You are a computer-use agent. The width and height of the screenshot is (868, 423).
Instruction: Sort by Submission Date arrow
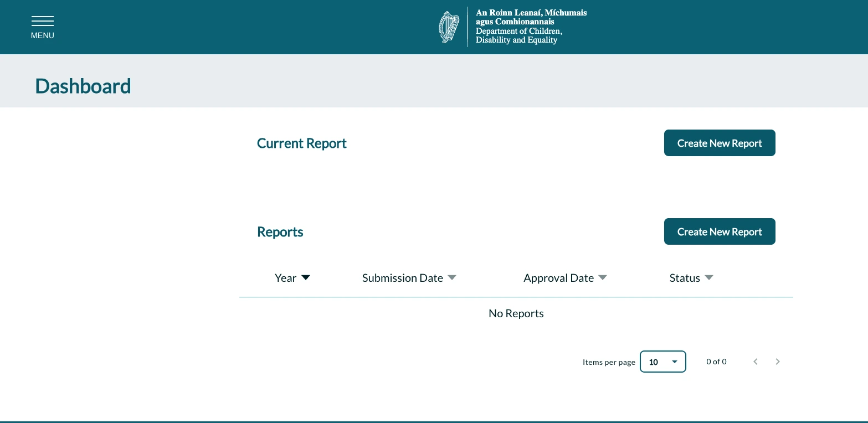(x=452, y=278)
